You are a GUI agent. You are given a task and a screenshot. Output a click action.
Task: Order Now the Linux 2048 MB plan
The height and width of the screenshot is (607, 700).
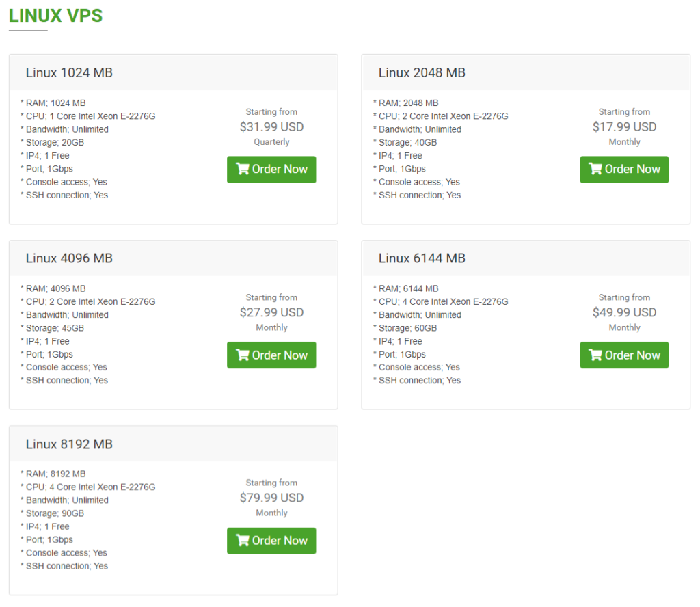point(624,169)
